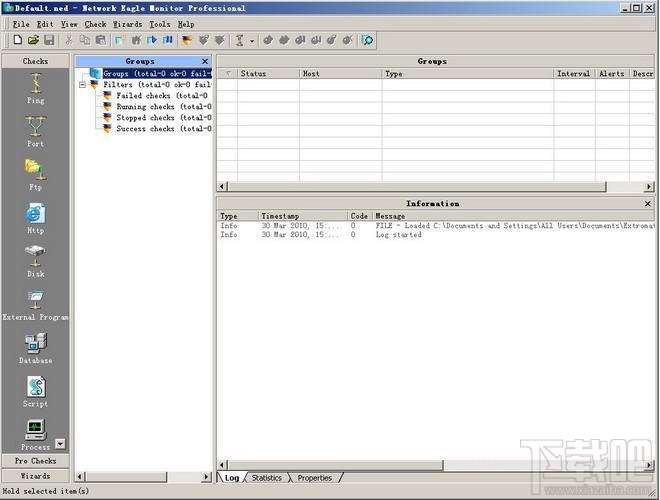Sort by the Host column header

click(x=341, y=74)
